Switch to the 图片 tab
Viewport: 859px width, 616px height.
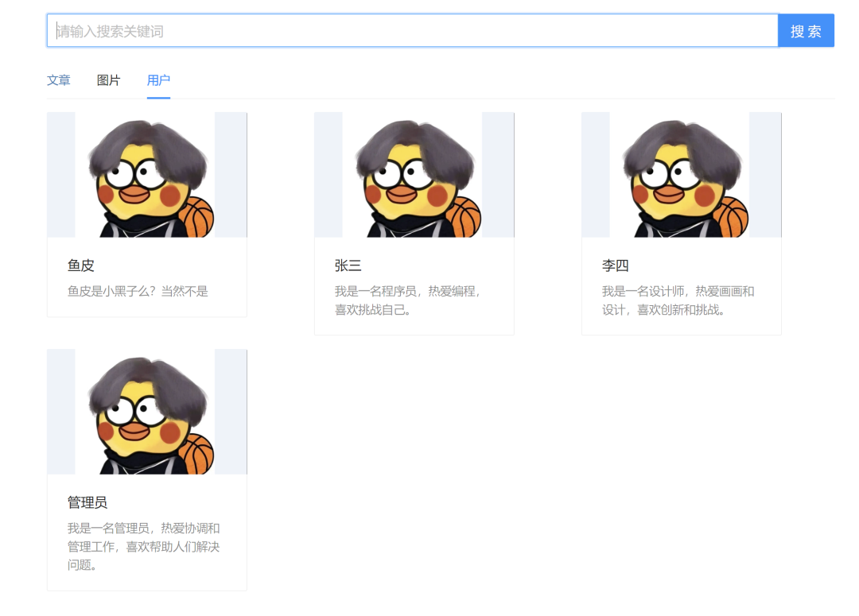tap(108, 80)
